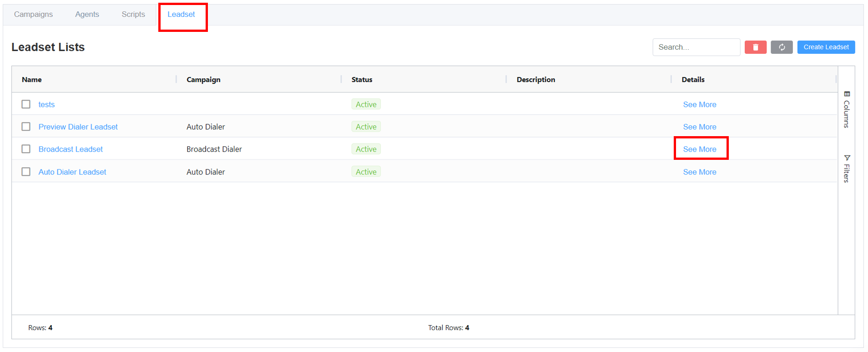
Task: Sort by the Status column header
Action: pyautogui.click(x=362, y=80)
